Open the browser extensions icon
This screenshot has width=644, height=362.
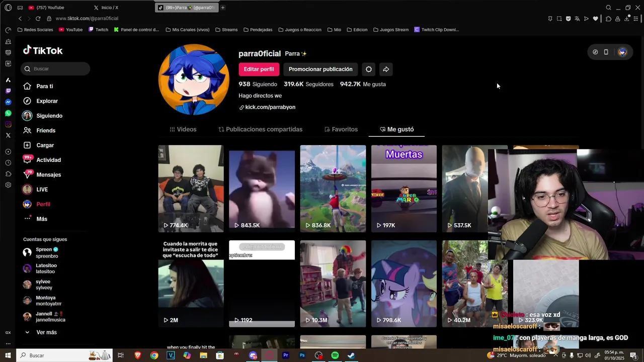tap(608, 19)
